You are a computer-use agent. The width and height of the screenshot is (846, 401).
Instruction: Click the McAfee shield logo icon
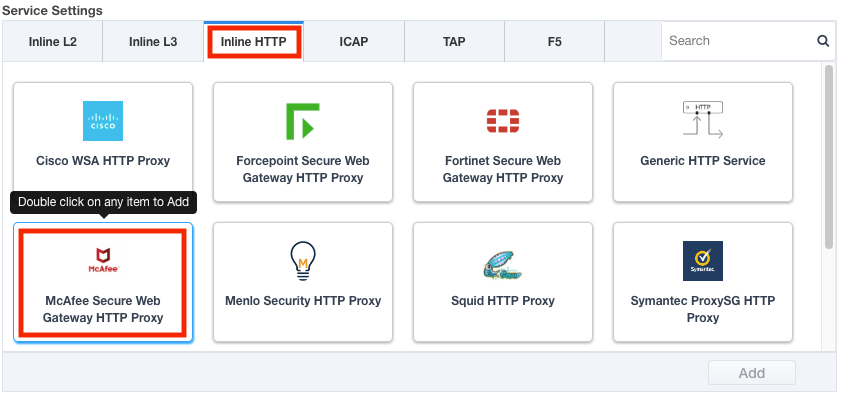point(102,262)
